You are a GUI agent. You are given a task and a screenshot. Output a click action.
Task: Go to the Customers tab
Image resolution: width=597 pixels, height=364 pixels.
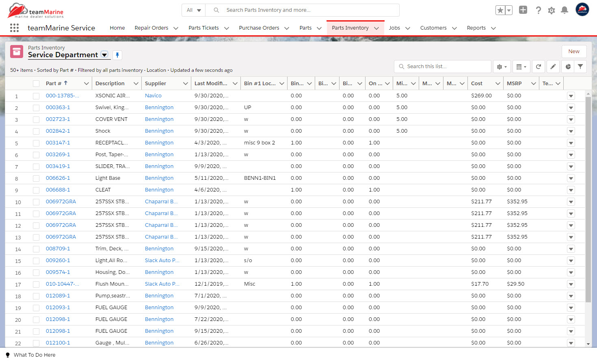pos(433,28)
